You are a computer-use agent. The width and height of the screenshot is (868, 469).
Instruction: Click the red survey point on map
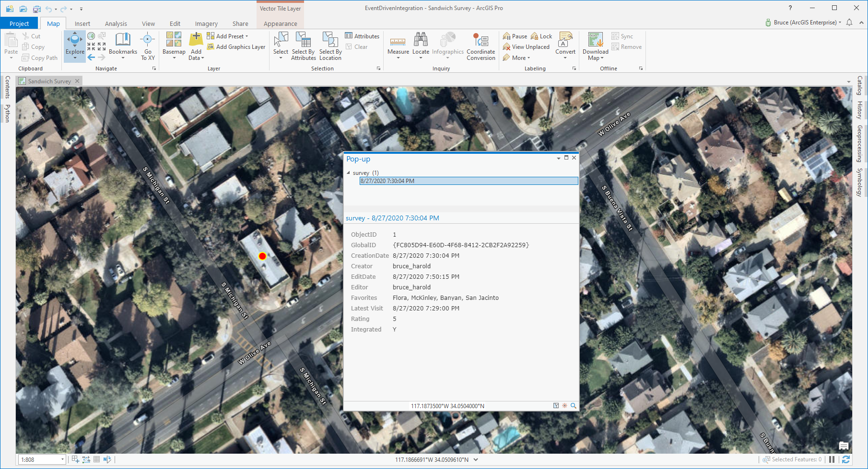[x=262, y=256]
